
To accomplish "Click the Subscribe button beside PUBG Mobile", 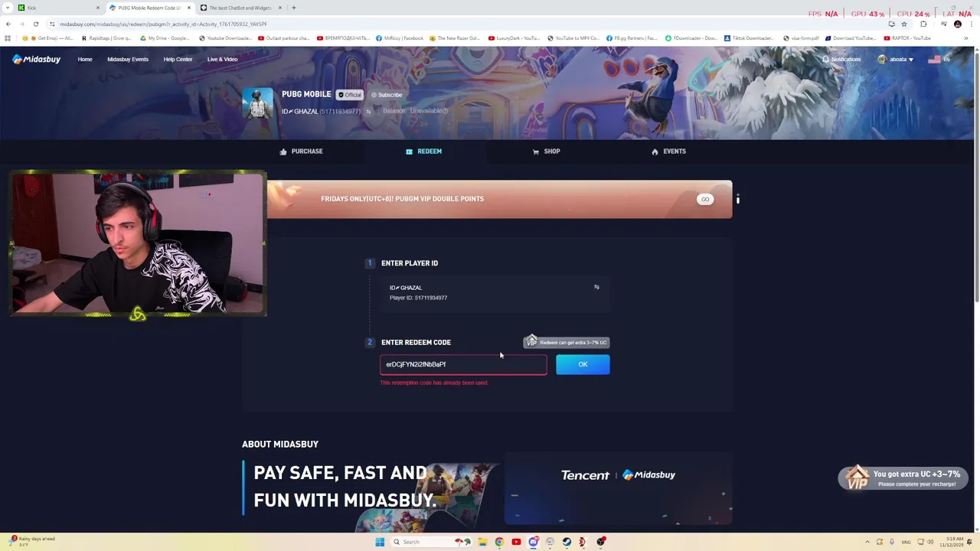I will pyautogui.click(x=387, y=95).
